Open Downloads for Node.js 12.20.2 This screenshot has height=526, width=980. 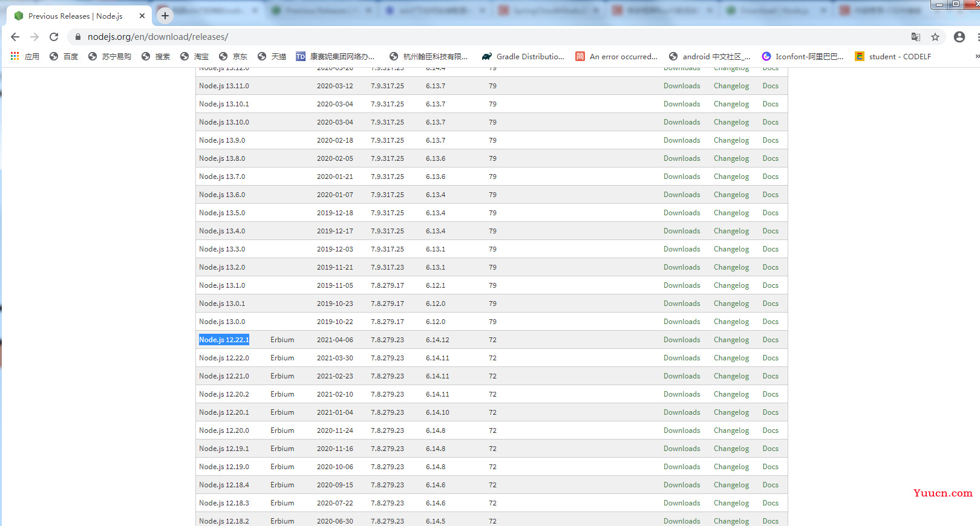(682, 394)
